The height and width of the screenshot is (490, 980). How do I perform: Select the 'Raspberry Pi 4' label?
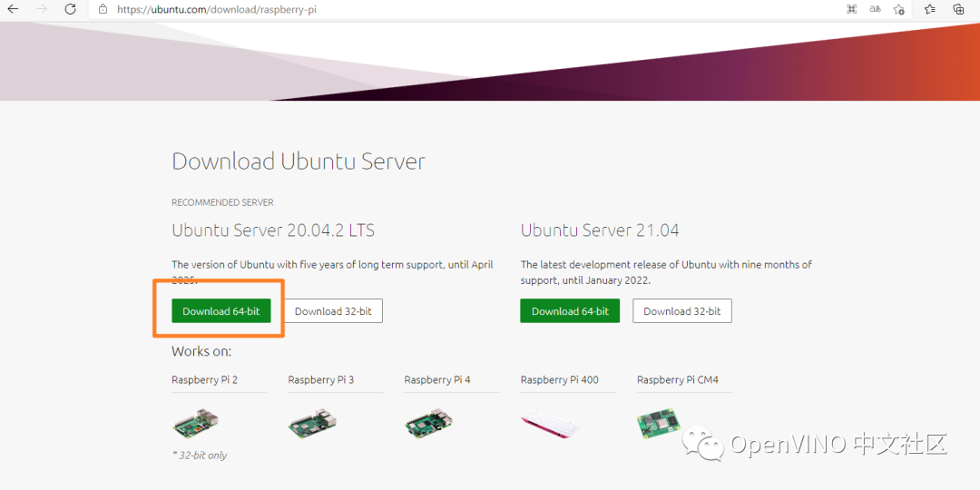(x=437, y=380)
